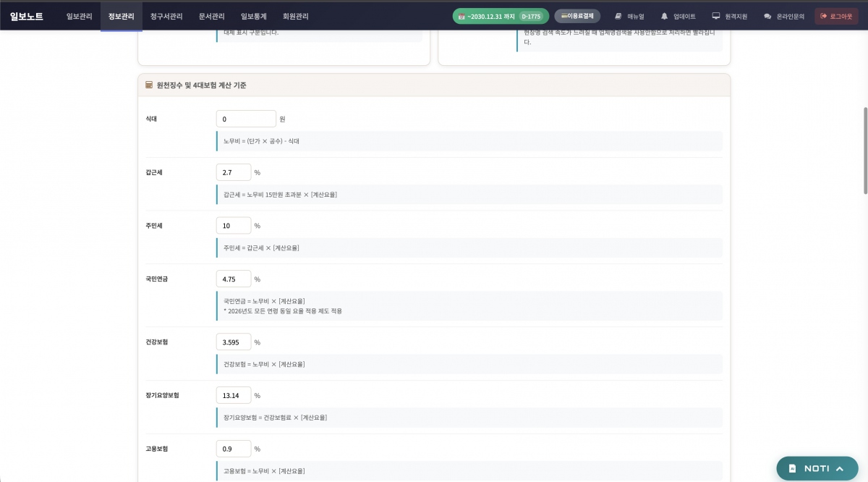This screenshot has height=482, width=868.
Task: Click the 매뉴얼 book icon
Action: [618, 16]
